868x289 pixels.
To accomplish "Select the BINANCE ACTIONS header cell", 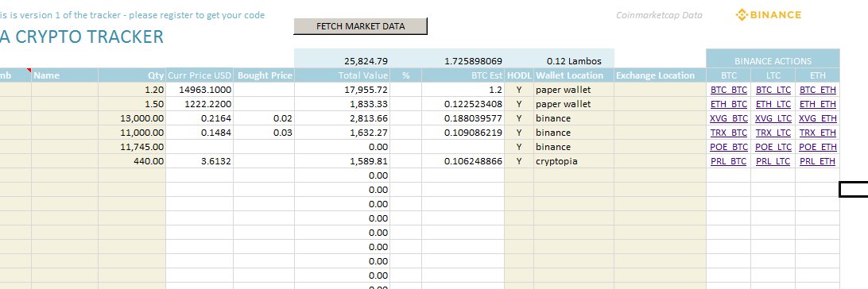I will [x=773, y=61].
